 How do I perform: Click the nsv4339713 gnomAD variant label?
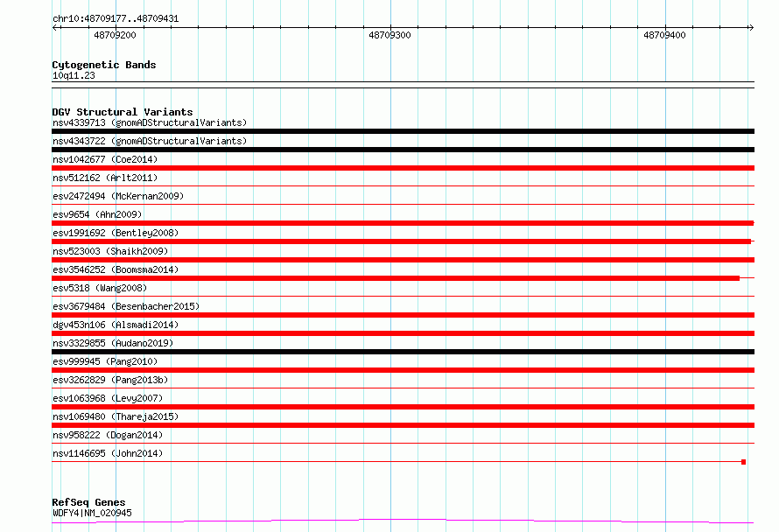tap(150, 122)
